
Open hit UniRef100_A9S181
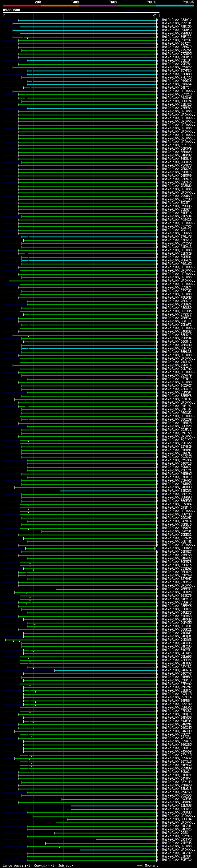tap(176, 23)
